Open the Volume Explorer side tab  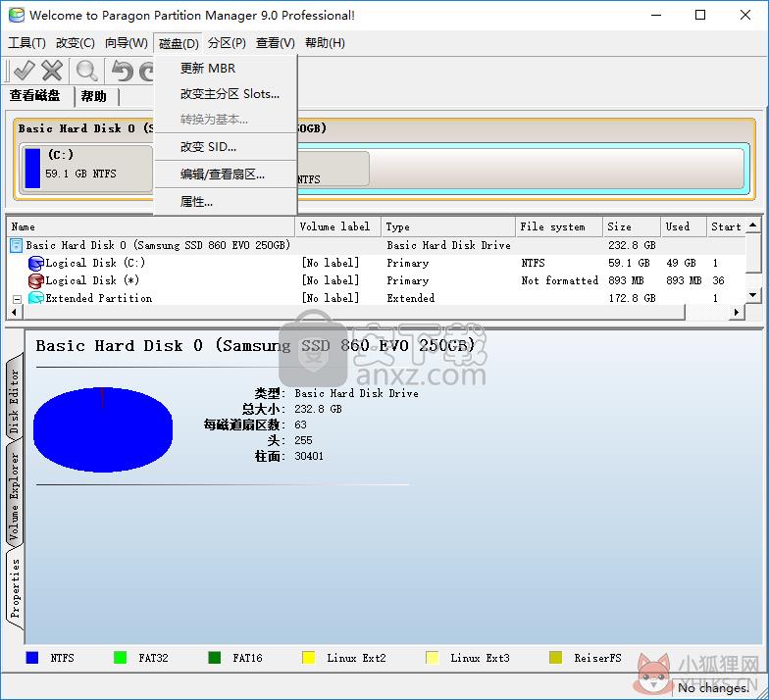[x=14, y=495]
